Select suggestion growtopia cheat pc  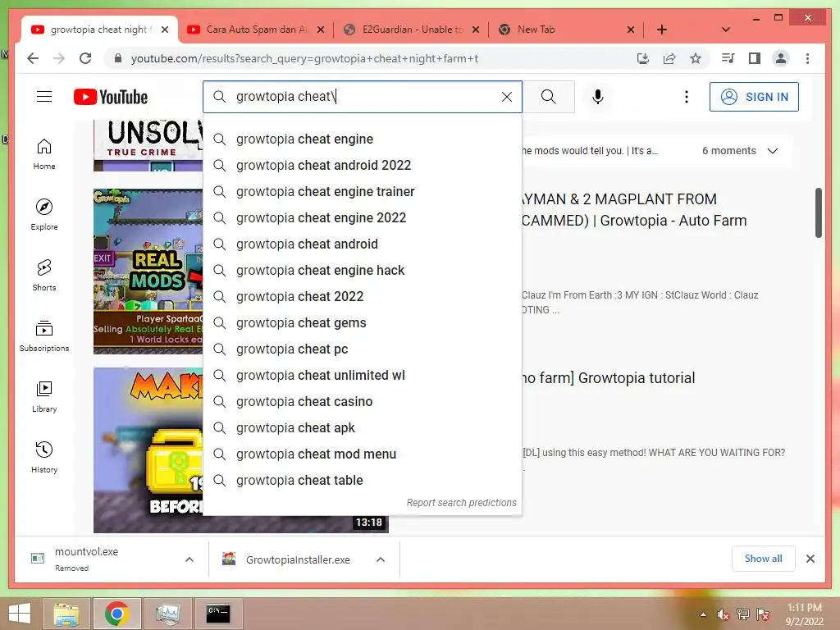(362, 349)
